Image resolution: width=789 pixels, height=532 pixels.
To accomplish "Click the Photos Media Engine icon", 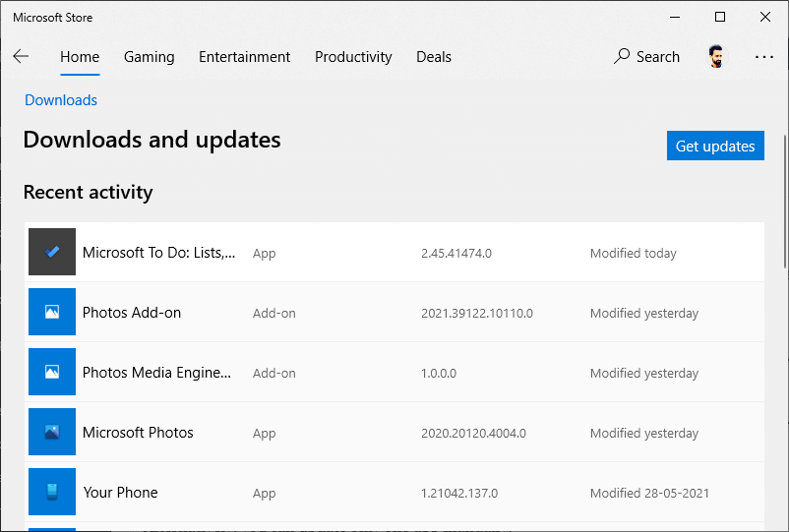I will coord(52,372).
